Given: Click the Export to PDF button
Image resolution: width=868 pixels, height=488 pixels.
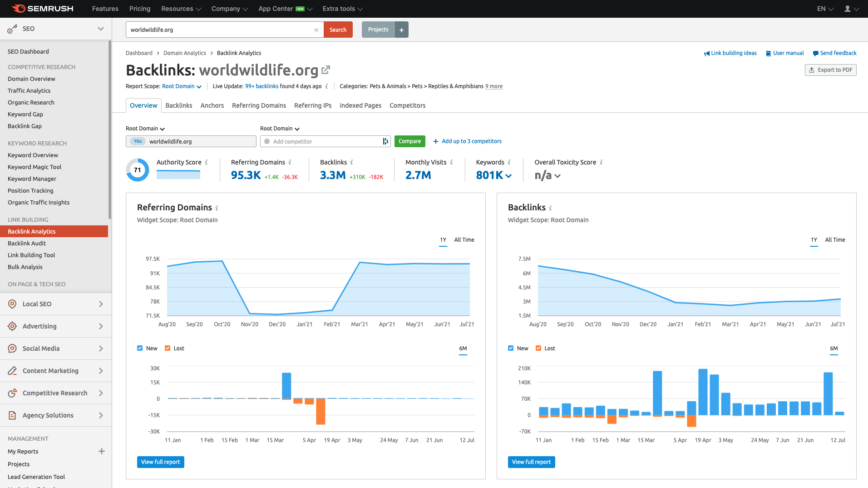Looking at the screenshot, I should tap(830, 70).
